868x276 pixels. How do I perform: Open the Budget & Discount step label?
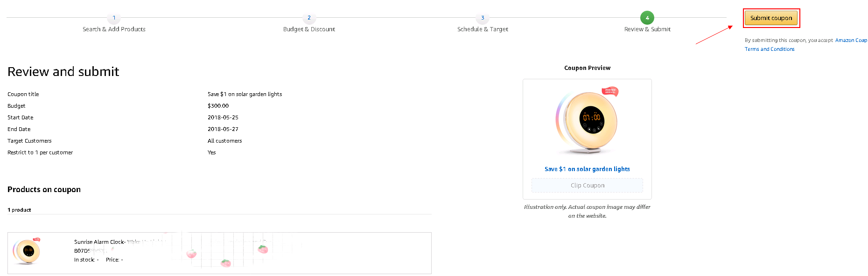[x=309, y=29]
